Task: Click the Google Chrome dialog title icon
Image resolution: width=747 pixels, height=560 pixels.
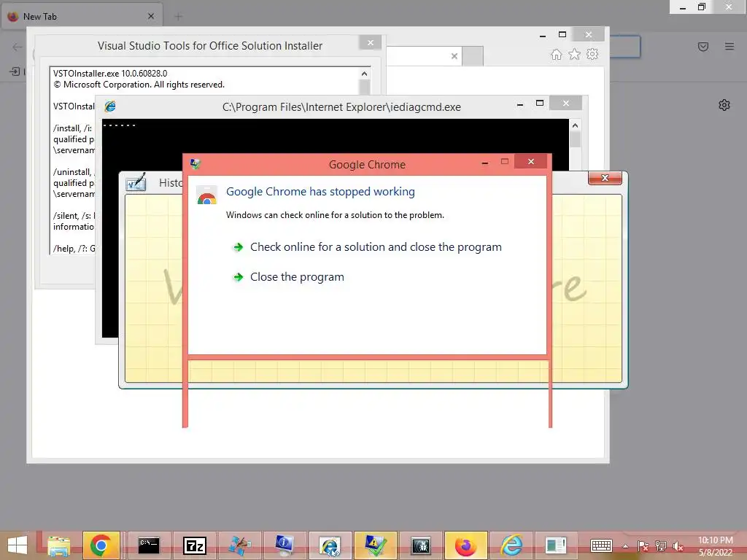Action: (196, 164)
